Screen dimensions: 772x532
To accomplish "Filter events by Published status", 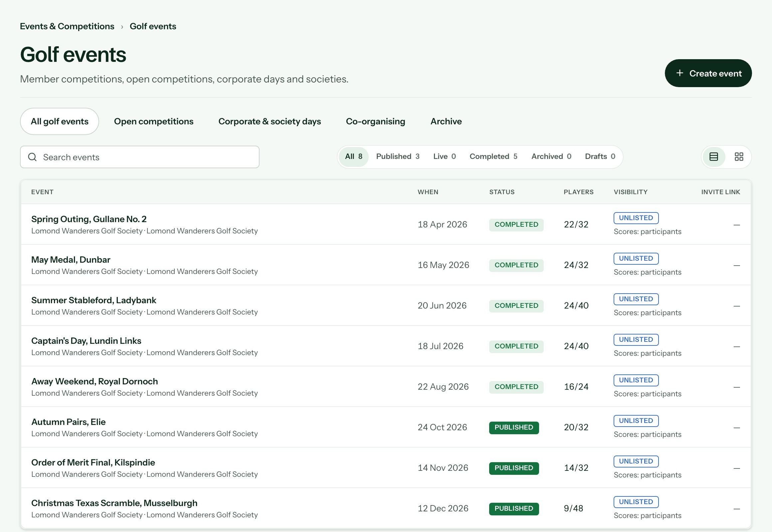I will (398, 156).
